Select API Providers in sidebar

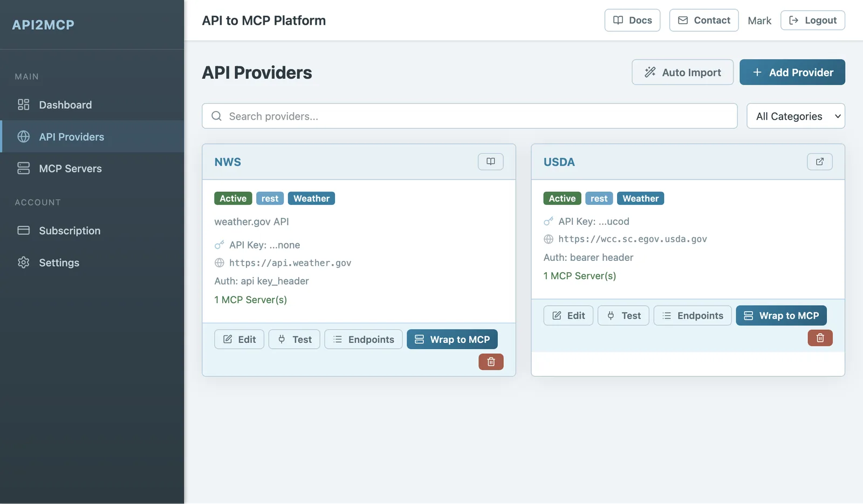[92, 136]
